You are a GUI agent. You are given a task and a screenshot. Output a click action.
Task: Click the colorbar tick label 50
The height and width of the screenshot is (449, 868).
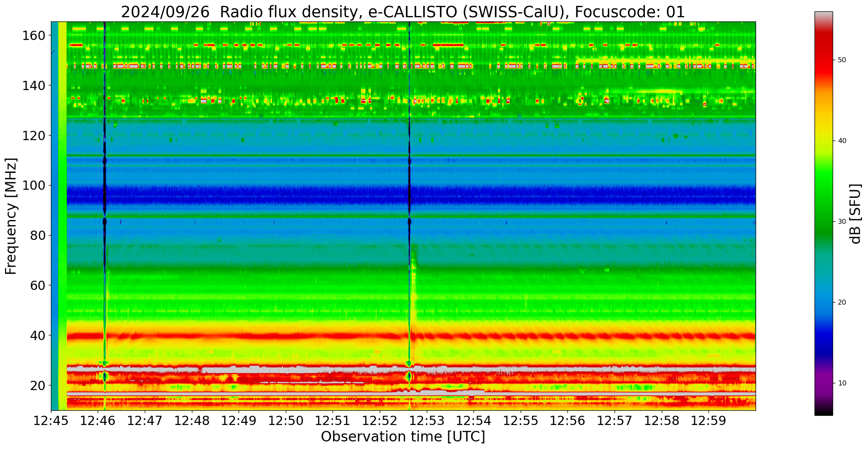pos(842,60)
